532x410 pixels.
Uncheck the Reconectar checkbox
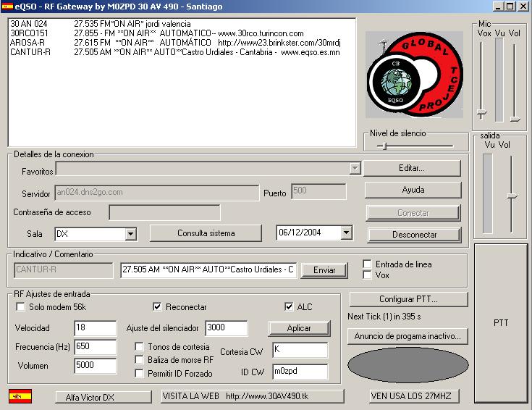(x=158, y=307)
